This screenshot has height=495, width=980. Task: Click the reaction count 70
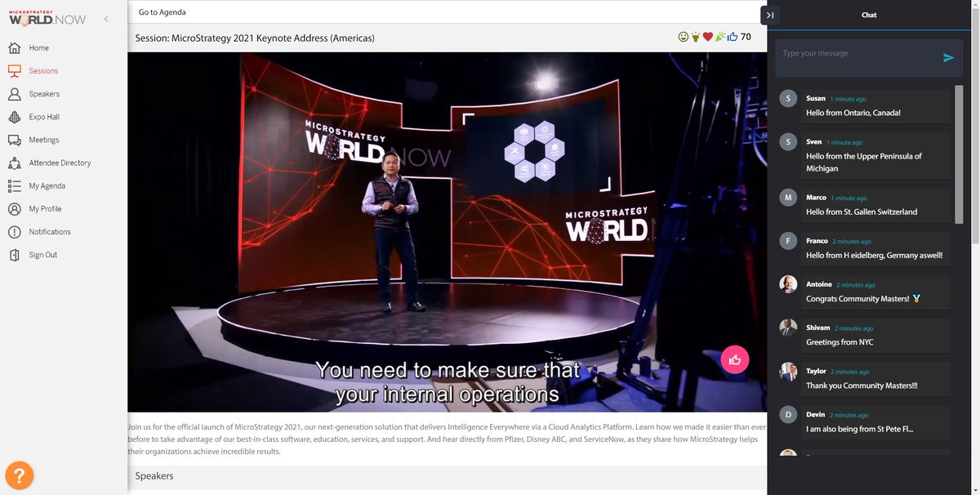coord(746,37)
